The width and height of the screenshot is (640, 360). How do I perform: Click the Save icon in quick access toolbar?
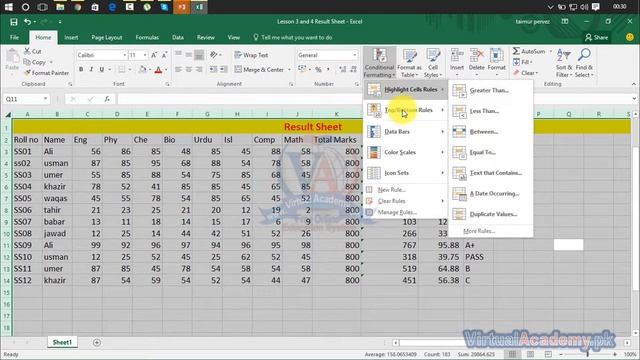[13, 22]
